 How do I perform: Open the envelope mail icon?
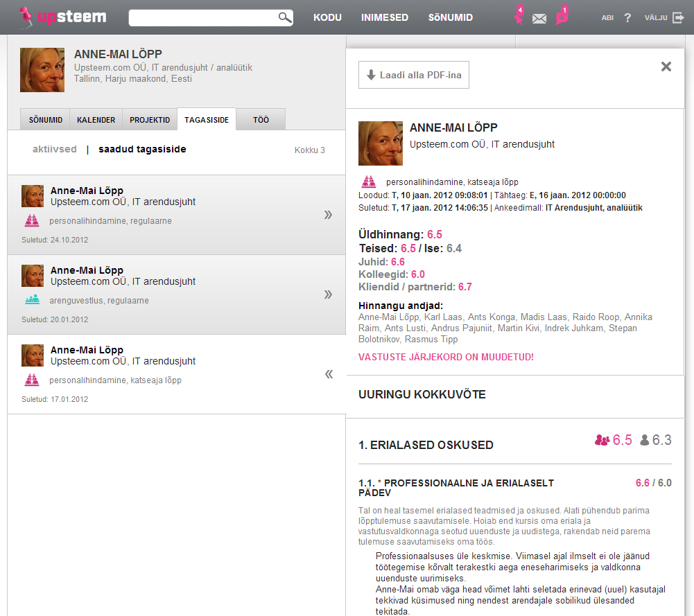pos(539,19)
